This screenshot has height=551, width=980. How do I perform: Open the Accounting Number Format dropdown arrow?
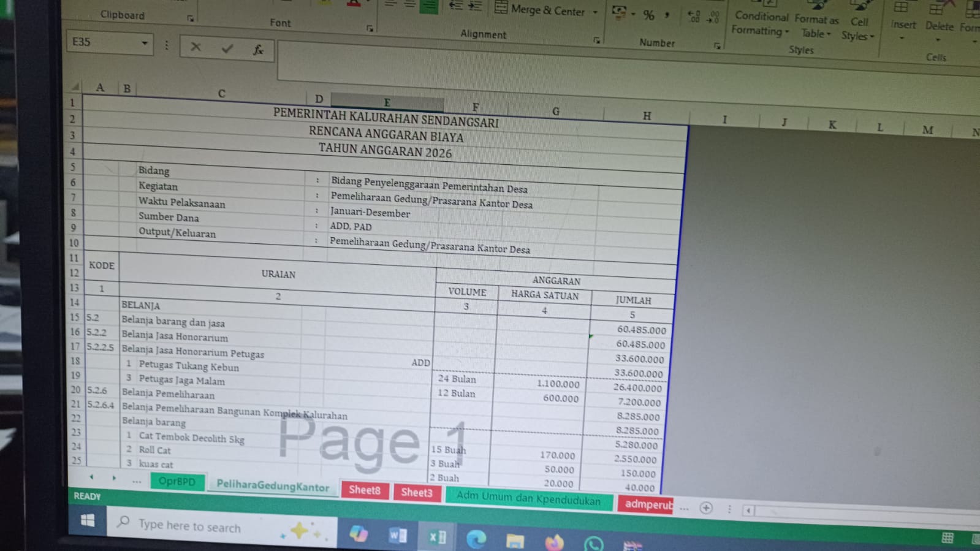tap(632, 14)
